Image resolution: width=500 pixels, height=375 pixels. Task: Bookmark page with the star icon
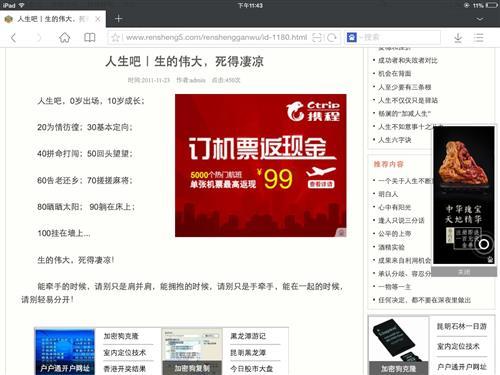(x=116, y=38)
